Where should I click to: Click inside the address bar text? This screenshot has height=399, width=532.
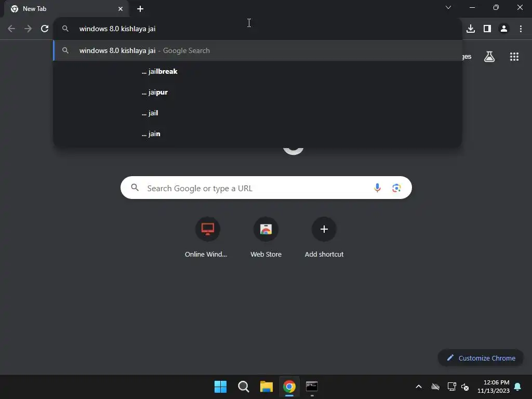pos(117,29)
